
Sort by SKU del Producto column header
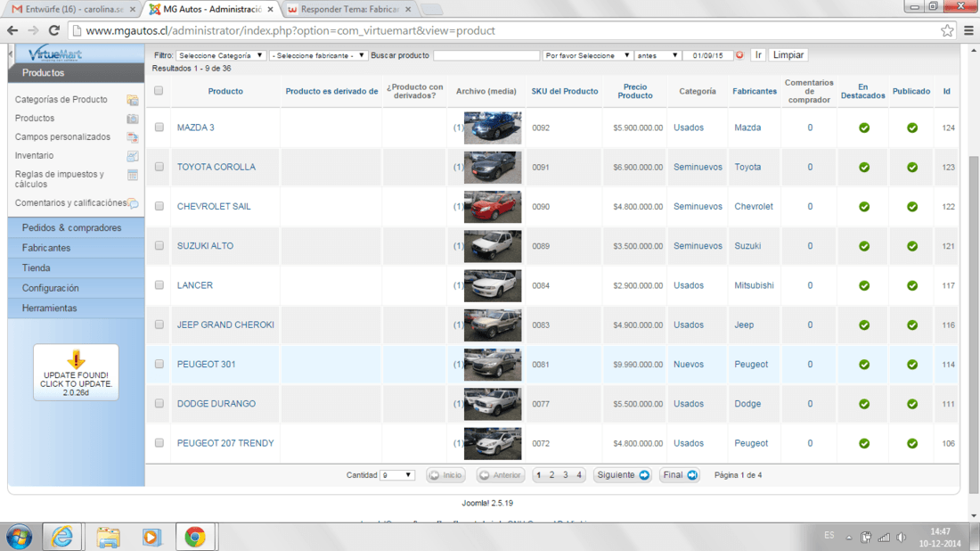tap(564, 91)
